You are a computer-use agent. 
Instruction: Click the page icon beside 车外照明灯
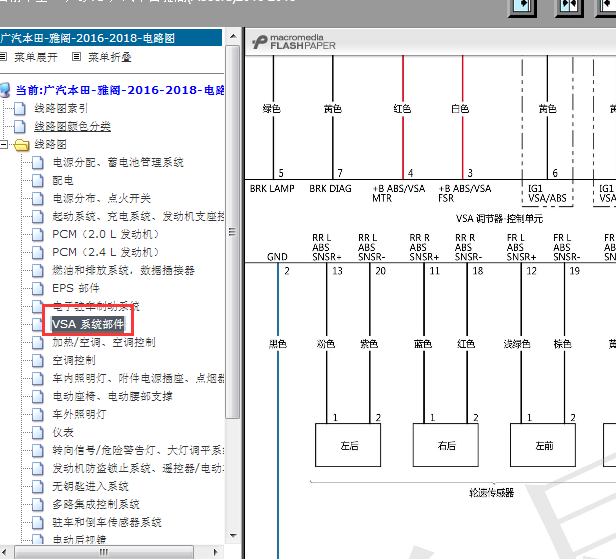click(38, 414)
